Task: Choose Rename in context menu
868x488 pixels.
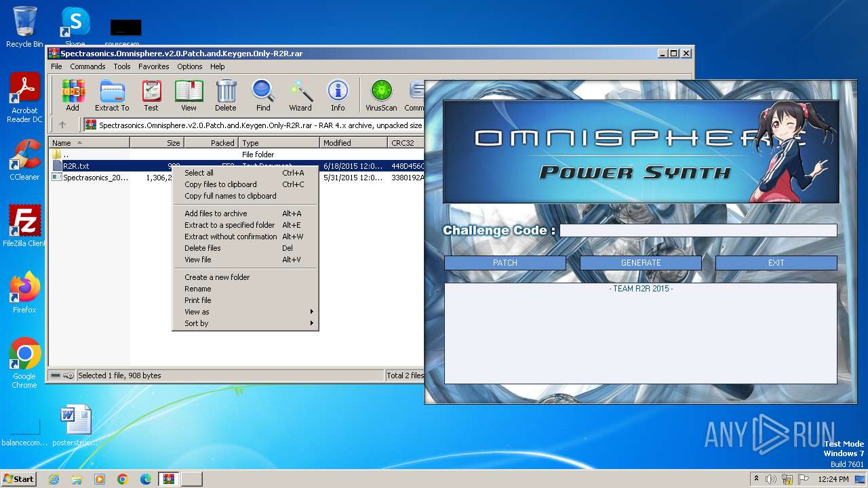Action: point(245,289)
